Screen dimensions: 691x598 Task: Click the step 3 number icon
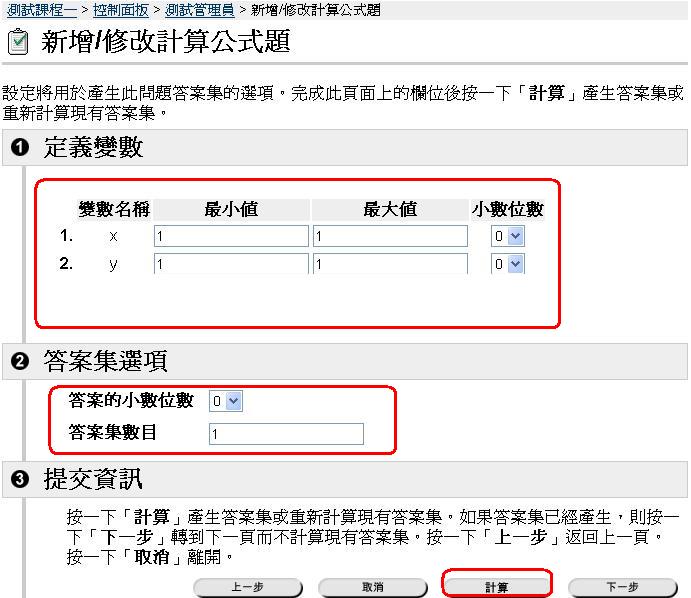click(x=19, y=481)
